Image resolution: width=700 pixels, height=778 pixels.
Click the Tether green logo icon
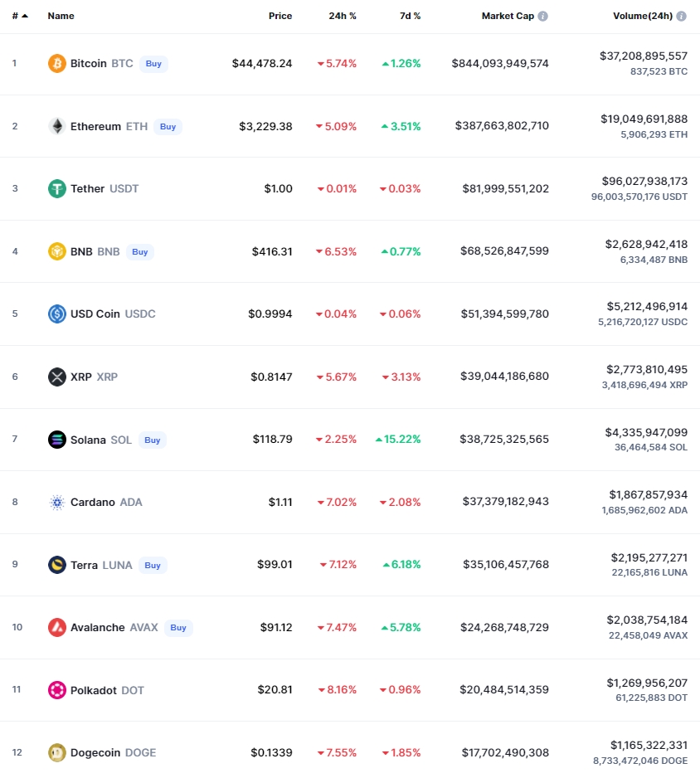click(57, 188)
